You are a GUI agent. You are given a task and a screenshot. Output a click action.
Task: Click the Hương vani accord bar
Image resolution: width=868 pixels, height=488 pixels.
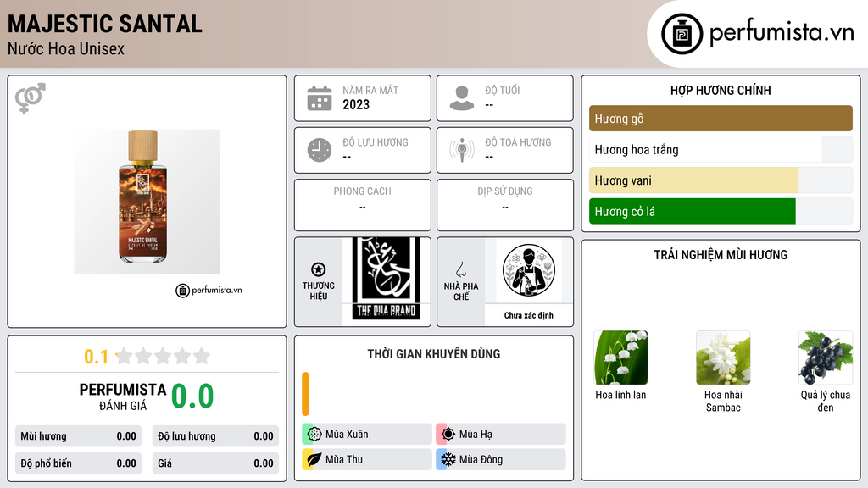pos(721,180)
